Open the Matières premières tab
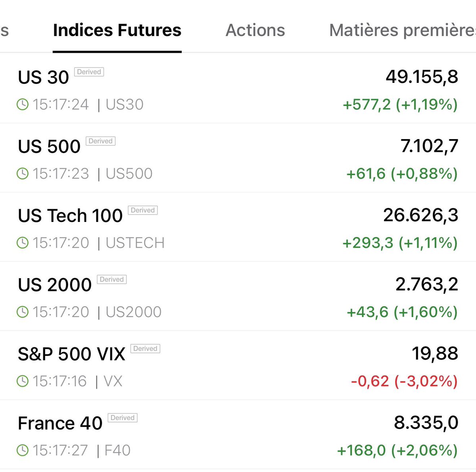The image size is (476, 472). [x=401, y=30]
